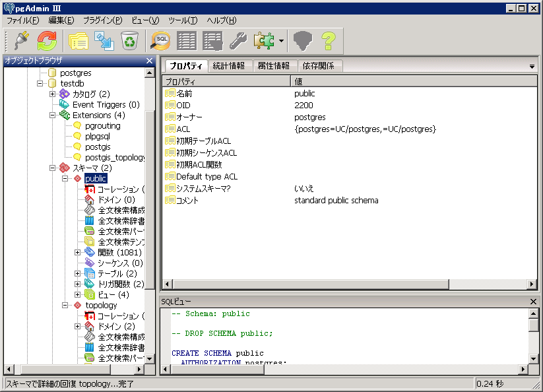Switch to the 依存関係 tab
Viewport: 543px width, 392px height.
(318, 66)
